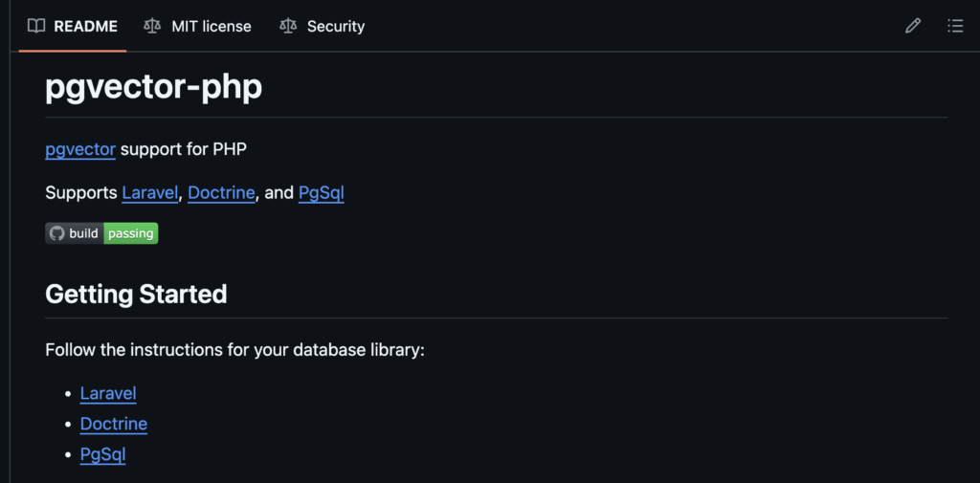This screenshot has height=483, width=980.
Task: Open the README outline list icon
Action: pyautogui.click(x=955, y=26)
